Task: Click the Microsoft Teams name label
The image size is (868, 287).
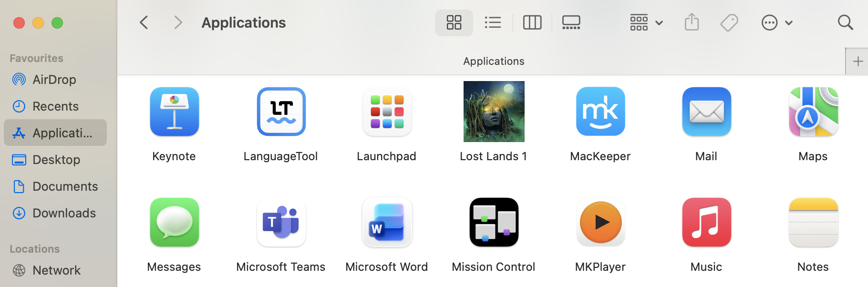Action: point(281,267)
